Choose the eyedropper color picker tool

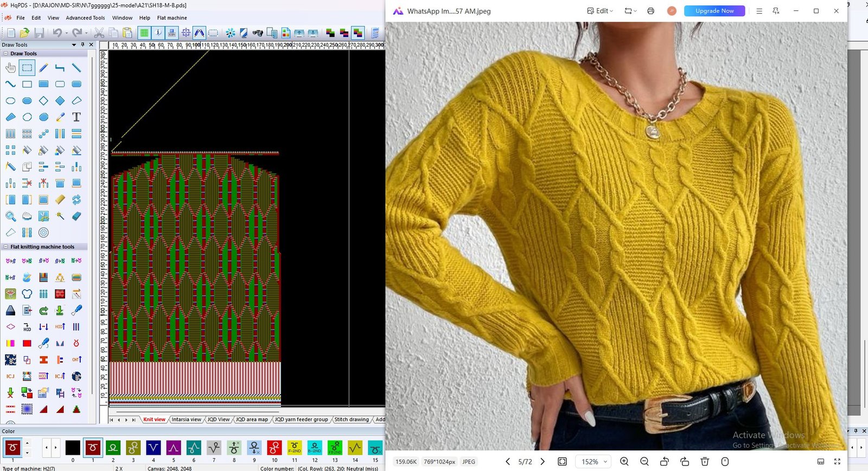(60, 117)
